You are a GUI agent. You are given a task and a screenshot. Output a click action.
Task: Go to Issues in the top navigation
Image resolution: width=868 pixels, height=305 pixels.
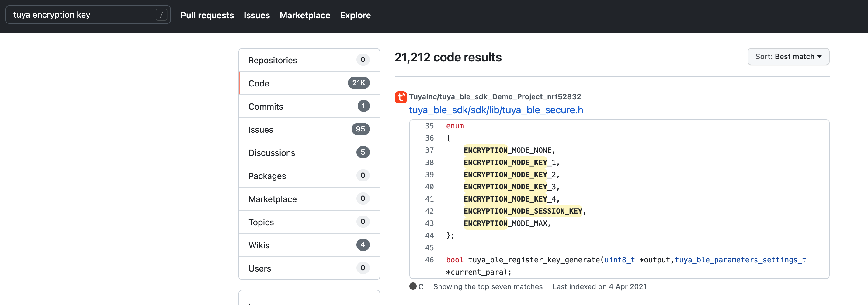tap(256, 15)
